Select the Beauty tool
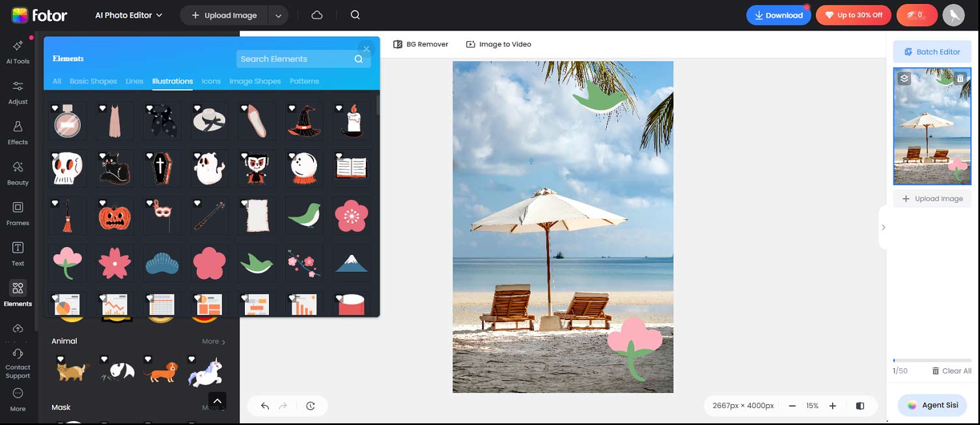The height and width of the screenshot is (425, 980). pos(18,172)
